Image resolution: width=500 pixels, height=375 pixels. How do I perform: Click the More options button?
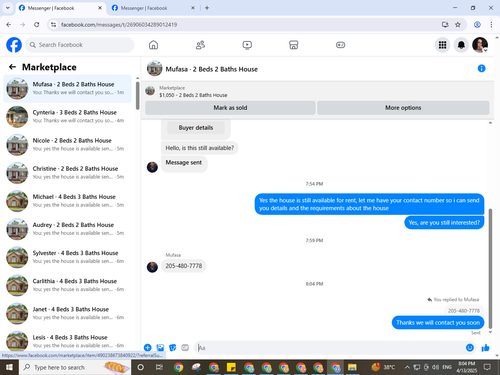click(x=403, y=108)
